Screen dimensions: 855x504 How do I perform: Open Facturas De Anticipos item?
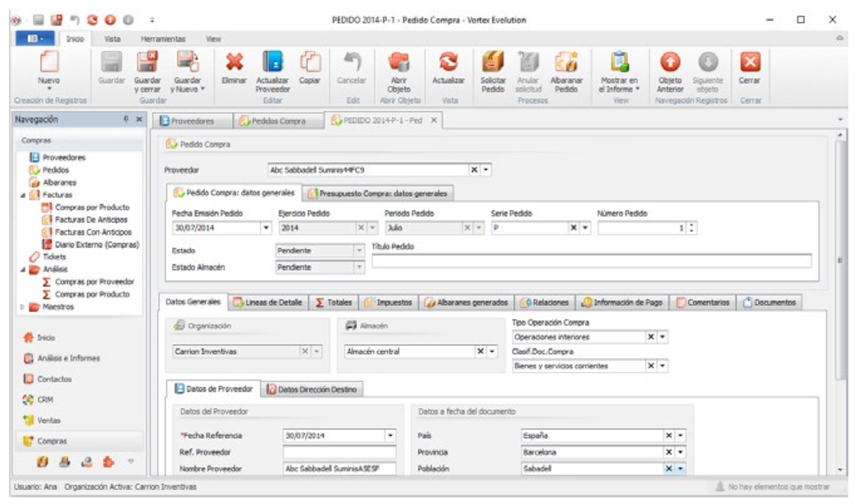[91, 220]
